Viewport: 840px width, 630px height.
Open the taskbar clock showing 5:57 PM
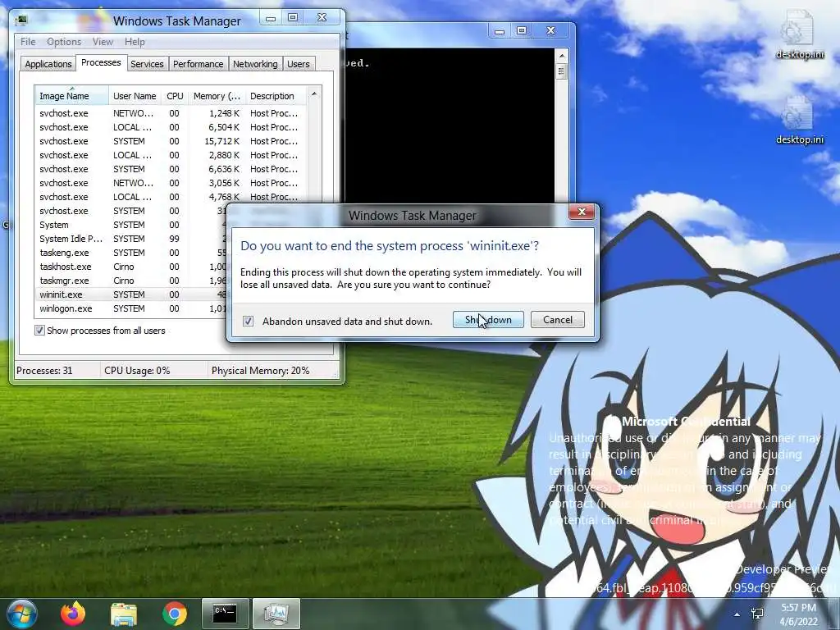pos(799,614)
